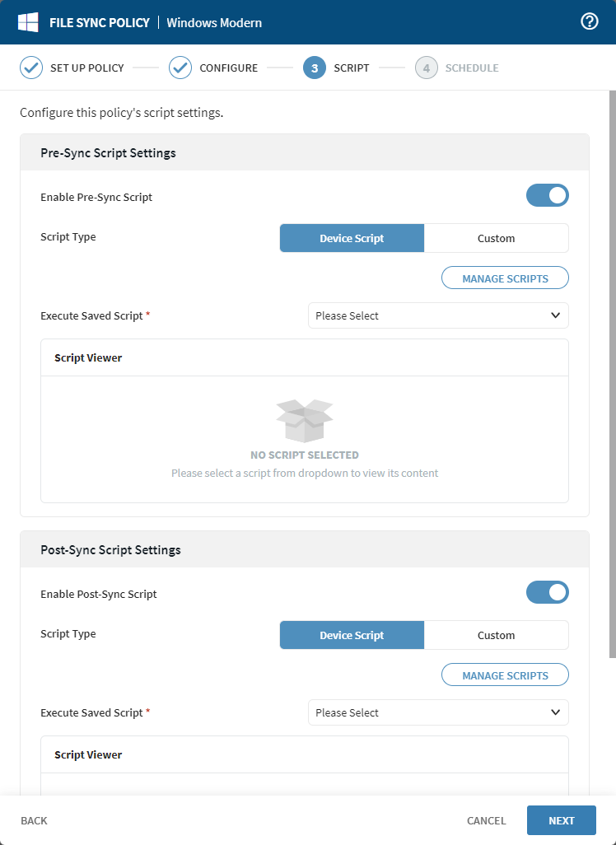Click MANAGE SCRIPTS in Pre-Sync settings
Screen dimensions: 616x845
click(505, 278)
